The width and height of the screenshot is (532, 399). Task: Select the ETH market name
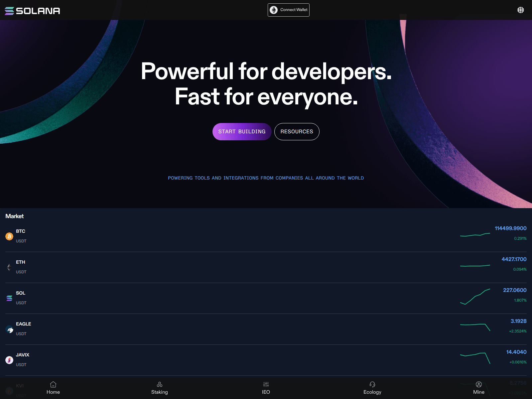click(x=21, y=262)
